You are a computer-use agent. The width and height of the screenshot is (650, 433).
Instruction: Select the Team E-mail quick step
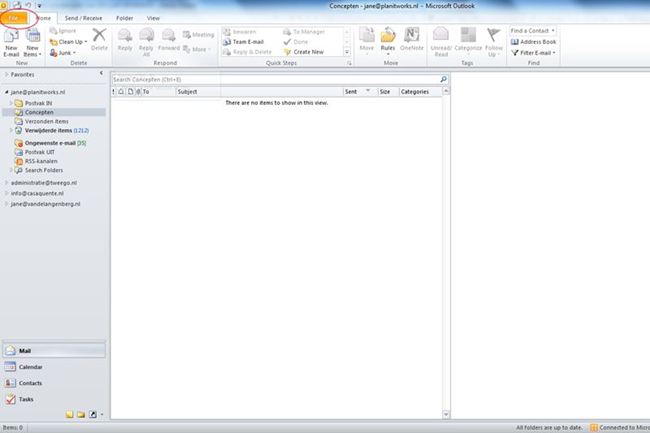pos(243,42)
